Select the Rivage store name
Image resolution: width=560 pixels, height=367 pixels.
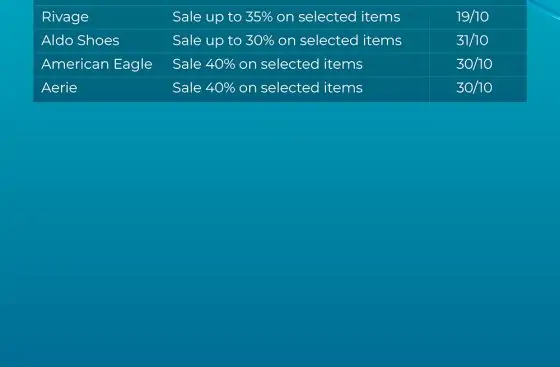point(65,17)
